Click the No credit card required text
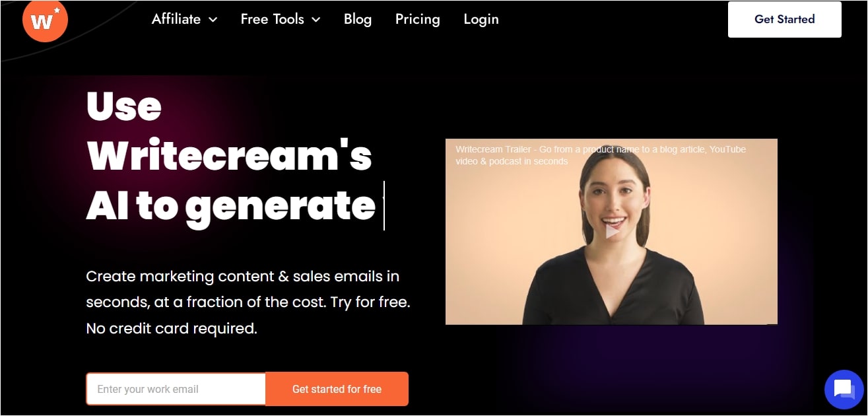This screenshot has height=416, width=868. point(172,328)
